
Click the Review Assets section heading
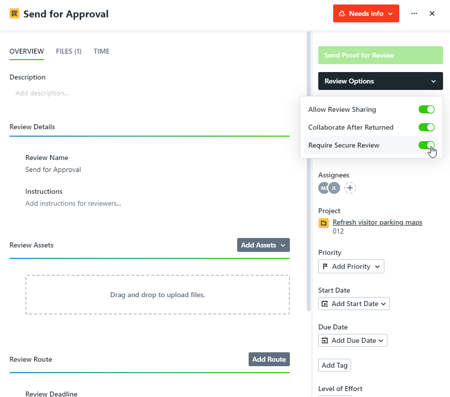point(31,245)
